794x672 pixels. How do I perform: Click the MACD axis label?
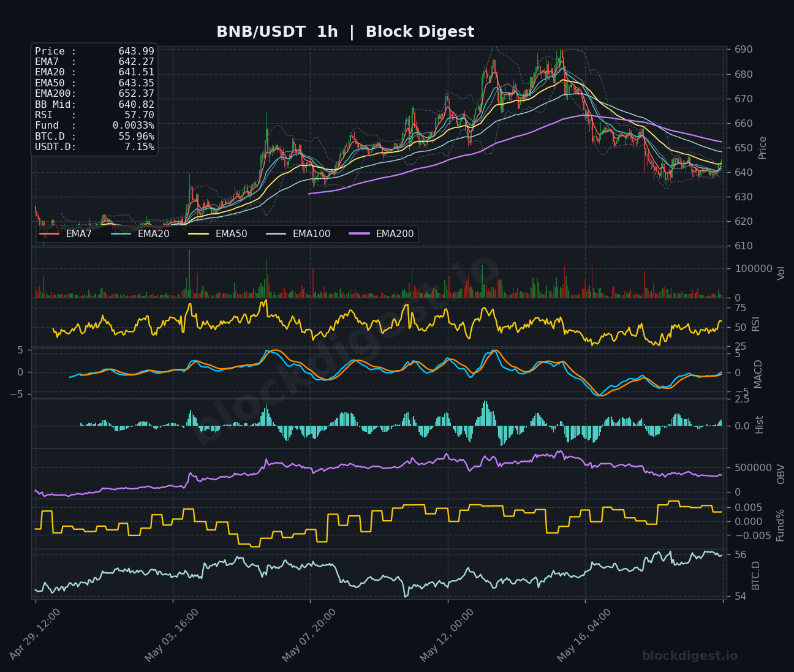(758, 374)
